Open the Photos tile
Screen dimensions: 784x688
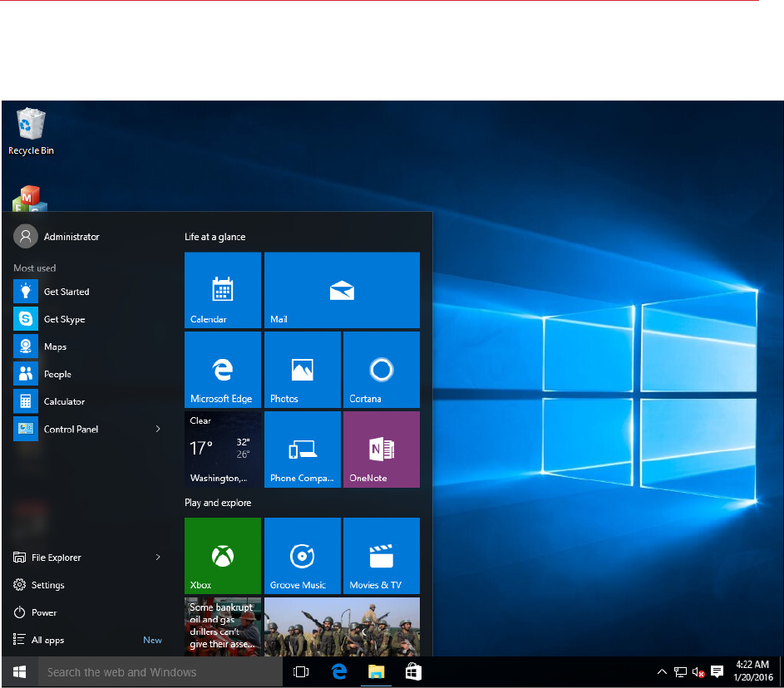click(x=302, y=370)
